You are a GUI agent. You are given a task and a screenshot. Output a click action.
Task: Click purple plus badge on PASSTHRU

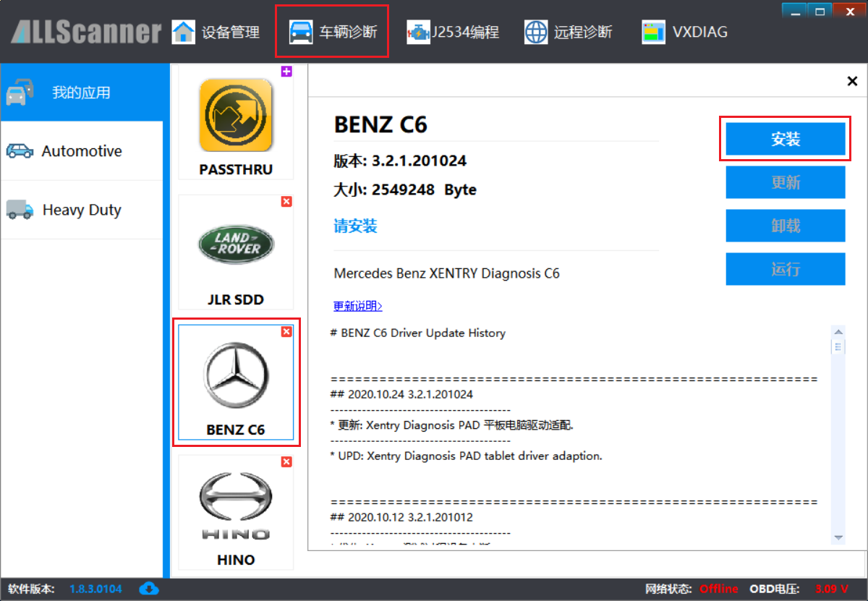(x=286, y=71)
